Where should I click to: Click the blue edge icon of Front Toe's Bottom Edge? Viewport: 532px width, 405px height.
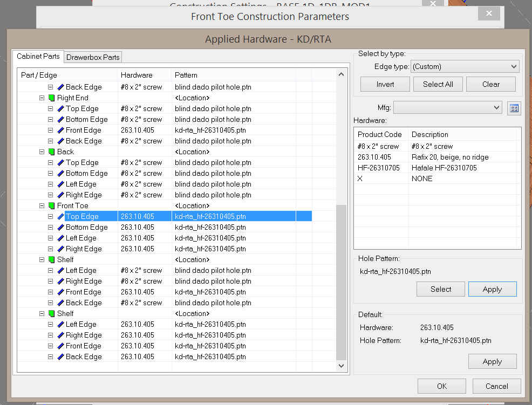pyautogui.click(x=60, y=228)
